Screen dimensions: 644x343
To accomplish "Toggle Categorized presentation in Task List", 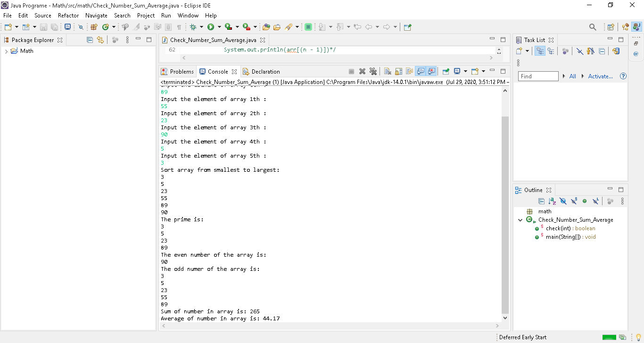I will point(540,51).
